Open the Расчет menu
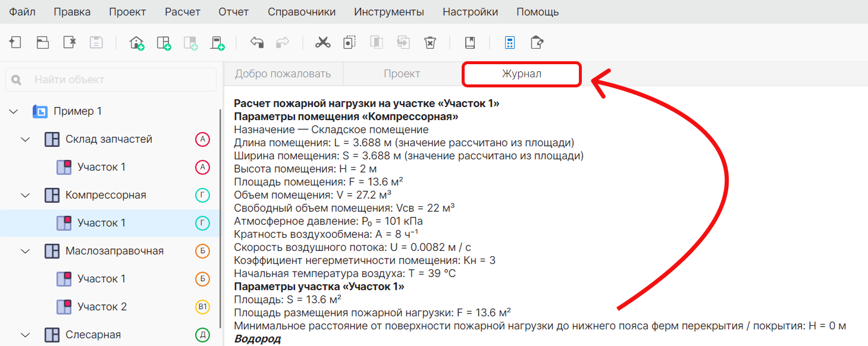This screenshot has height=346, width=868. tap(183, 12)
